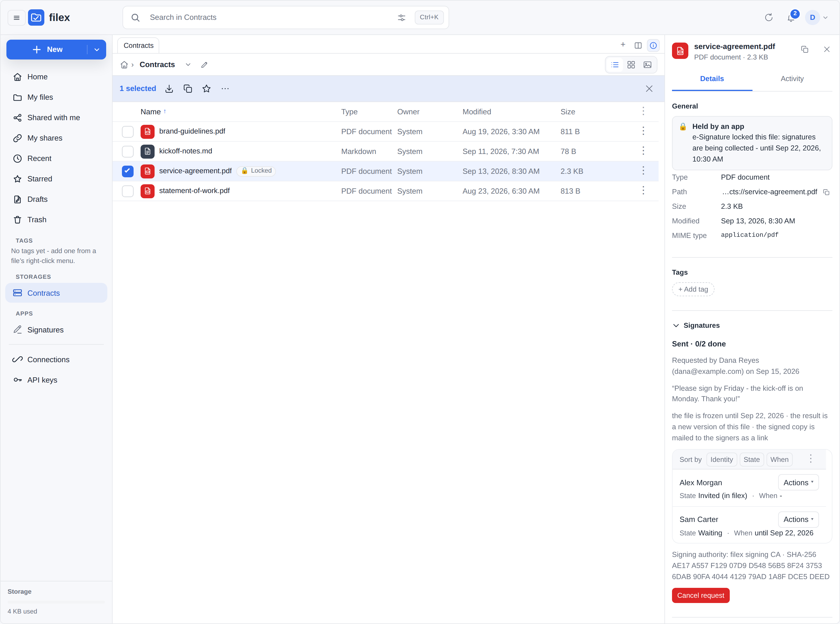Sort signers by State
840x624 pixels.
pos(752,459)
